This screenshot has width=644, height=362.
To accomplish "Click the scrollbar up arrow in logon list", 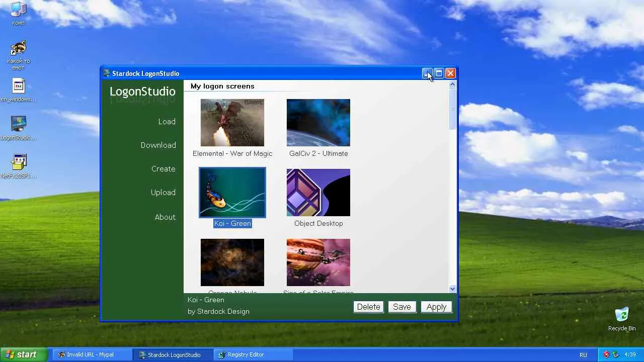I will tap(452, 84).
